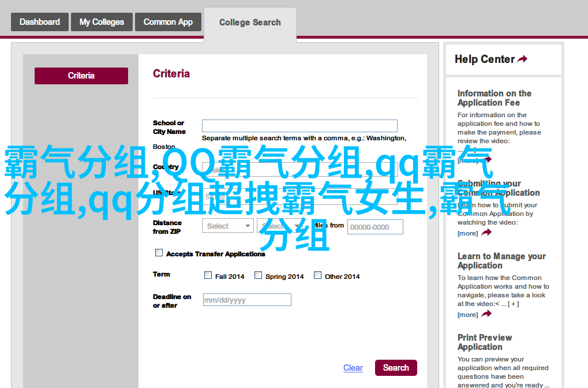Click the Clear link

[353, 368]
